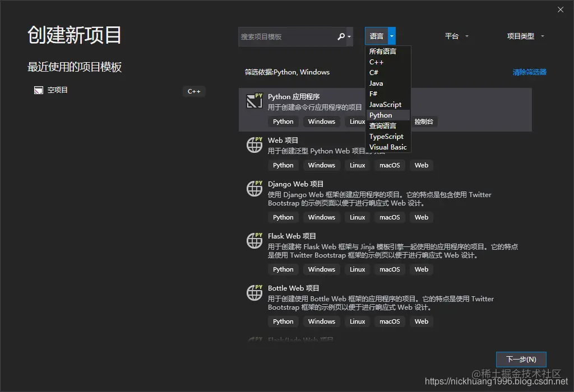Select 所有语言 in language list
The height and width of the screenshot is (392, 574).
point(388,51)
